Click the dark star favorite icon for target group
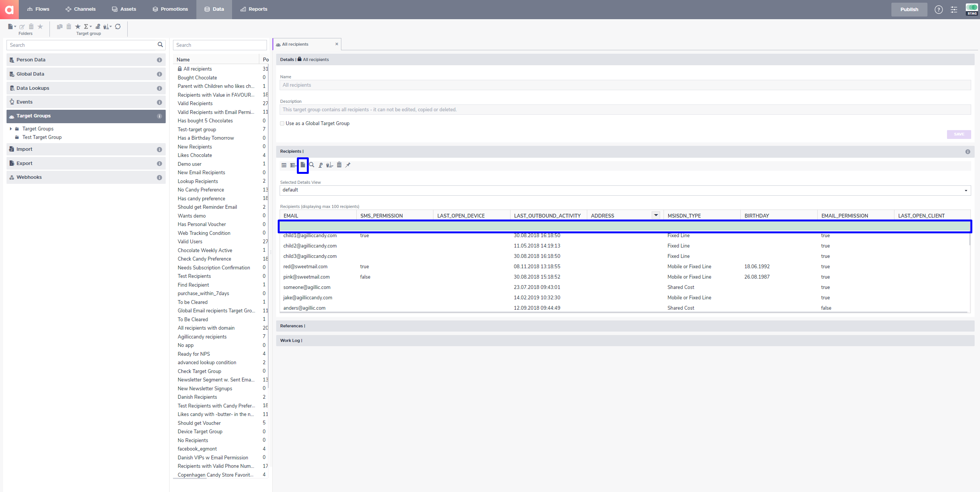 click(x=78, y=26)
